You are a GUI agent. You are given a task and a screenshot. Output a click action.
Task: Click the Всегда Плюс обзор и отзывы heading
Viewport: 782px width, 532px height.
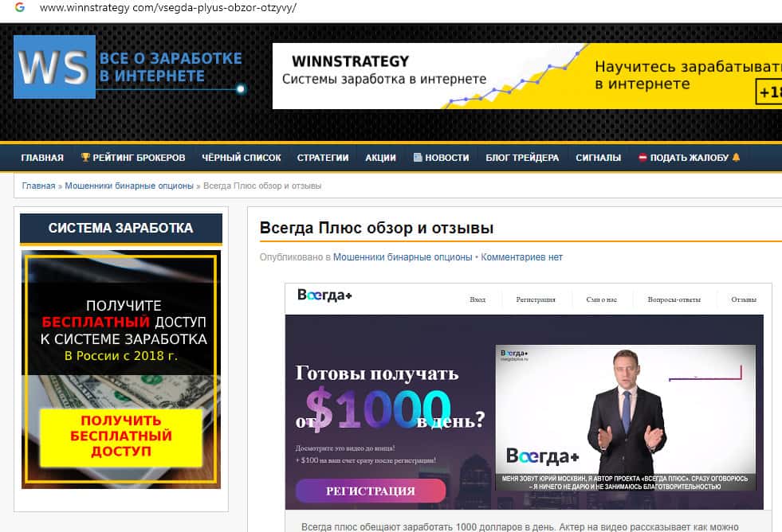tap(376, 228)
